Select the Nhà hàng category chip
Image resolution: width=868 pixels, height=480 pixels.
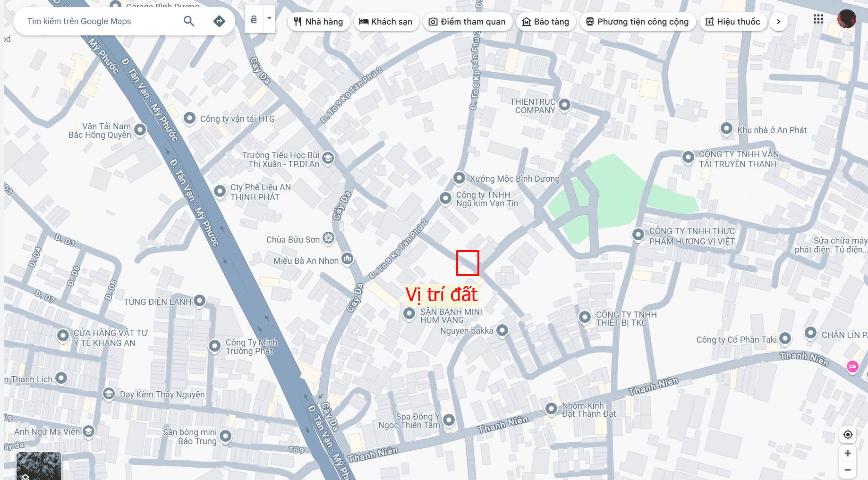[319, 22]
